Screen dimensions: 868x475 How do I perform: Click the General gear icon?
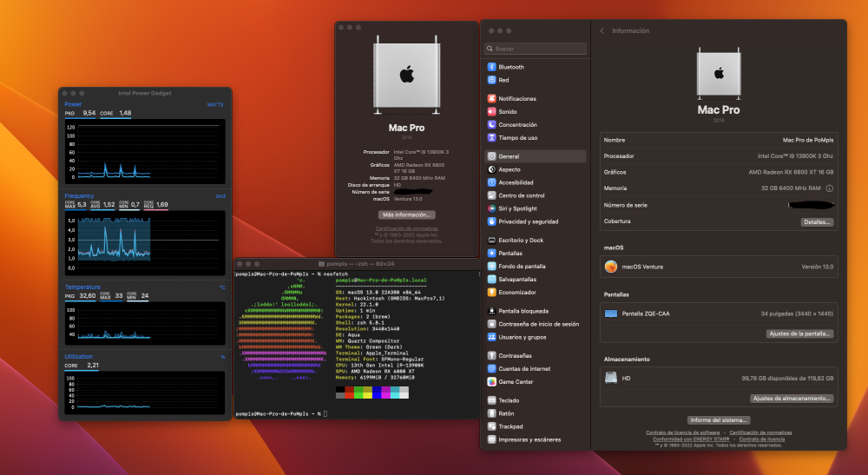pos(491,156)
